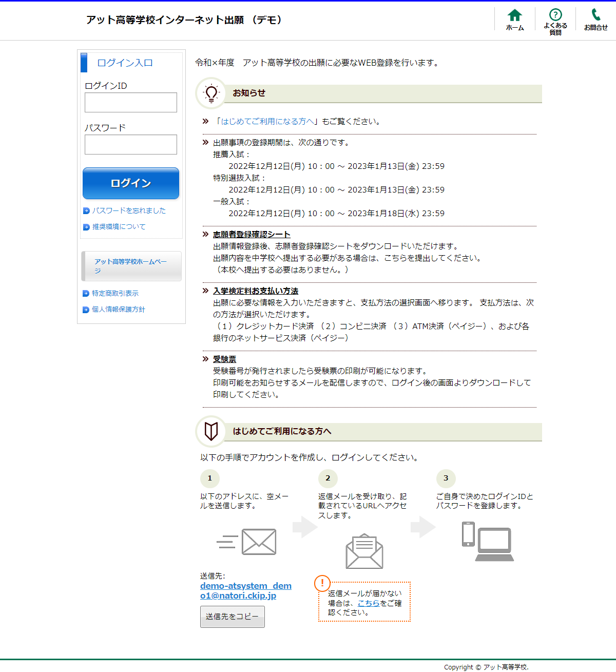Open the 個人情報保護方針 link

pyautogui.click(x=118, y=309)
